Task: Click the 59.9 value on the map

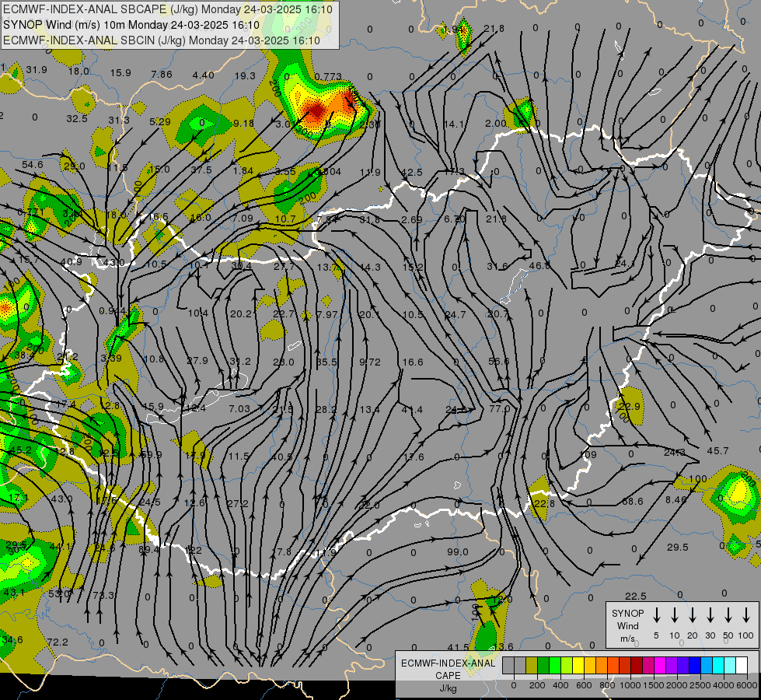Action: pos(151,455)
